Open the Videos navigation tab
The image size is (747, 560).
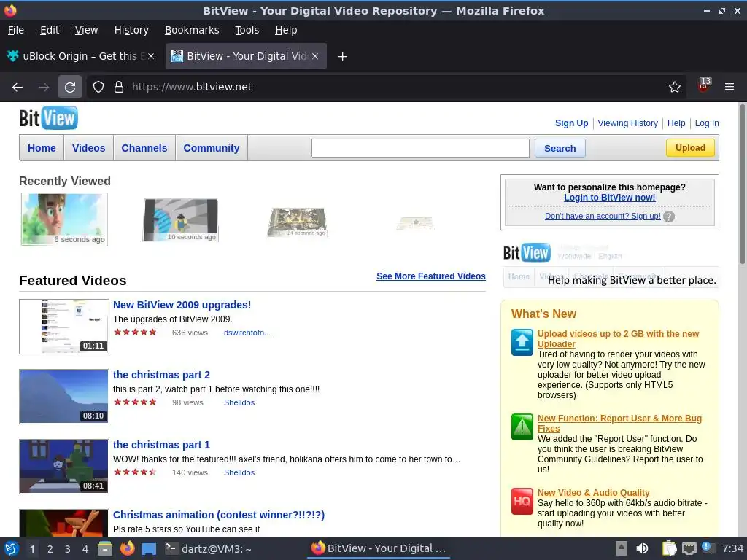coord(88,148)
